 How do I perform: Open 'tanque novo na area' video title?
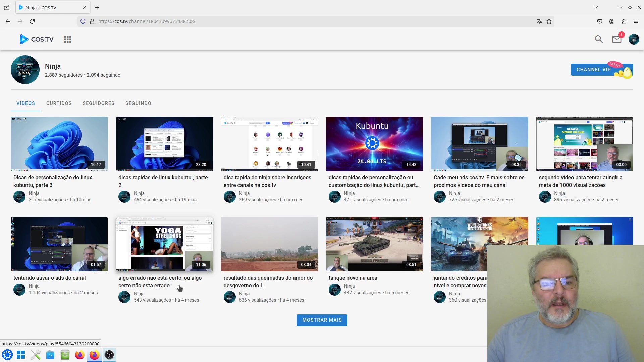coord(353,278)
